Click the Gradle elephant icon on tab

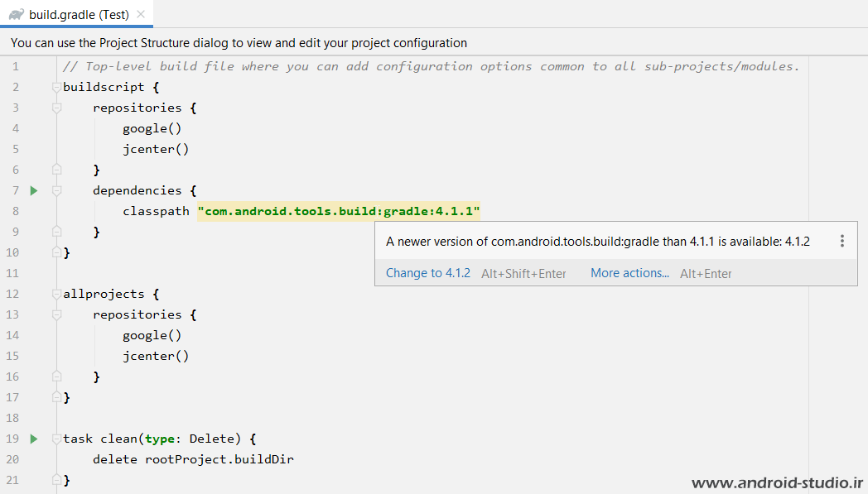[x=17, y=14]
